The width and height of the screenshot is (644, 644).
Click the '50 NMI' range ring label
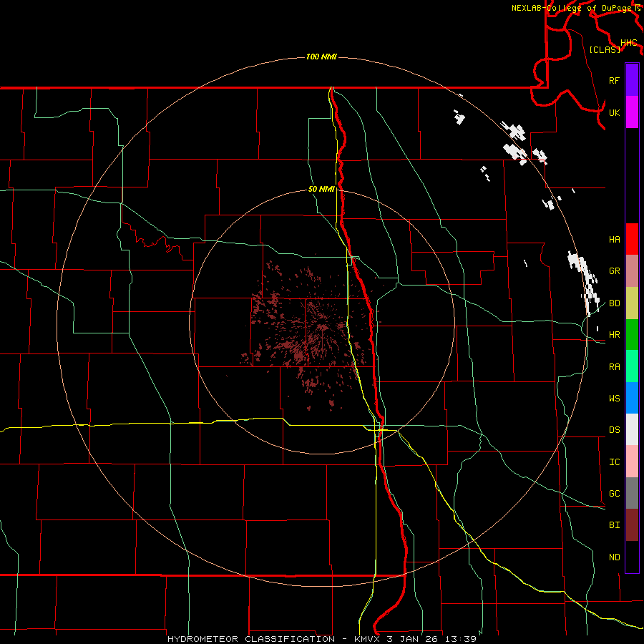[x=321, y=189]
